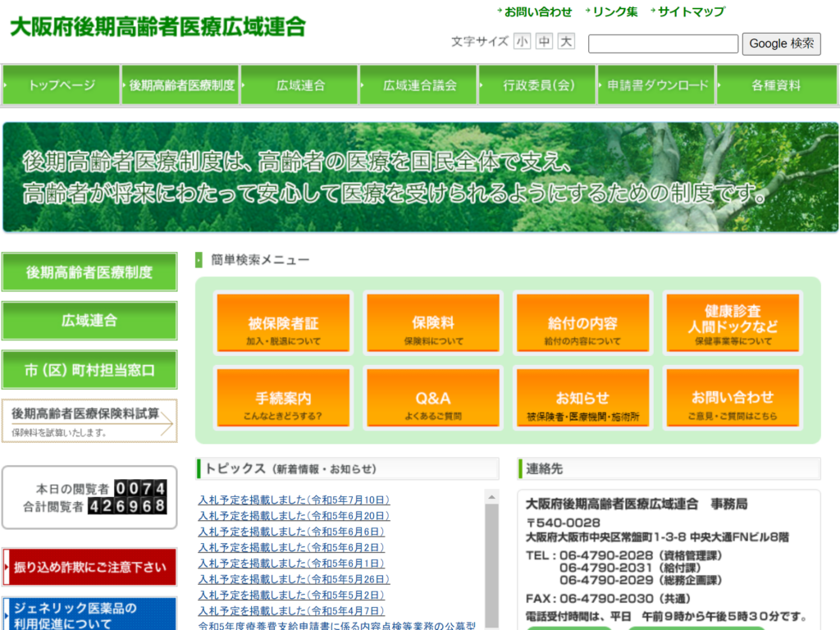Open 健康診査 人間ドックなど tile
Image resolution: width=840 pixels, height=630 pixels.
[733, 323]
